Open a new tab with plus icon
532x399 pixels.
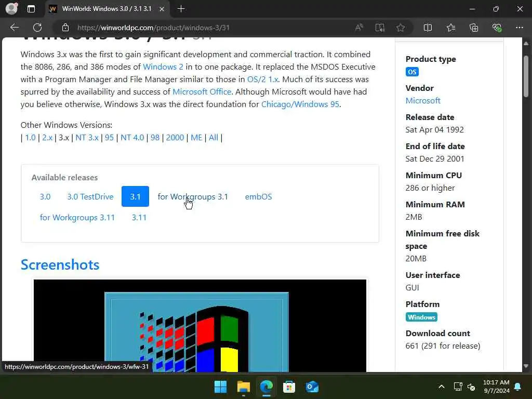click(181, 9)
